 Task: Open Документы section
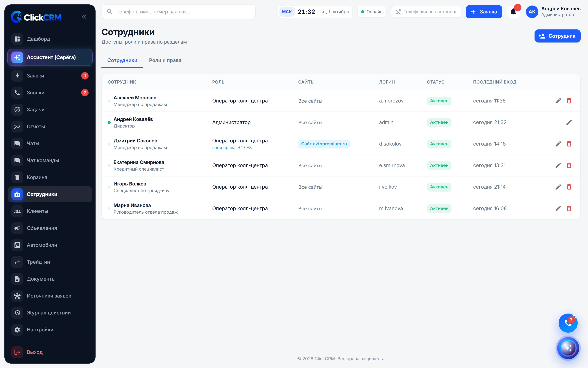(50, 279)
